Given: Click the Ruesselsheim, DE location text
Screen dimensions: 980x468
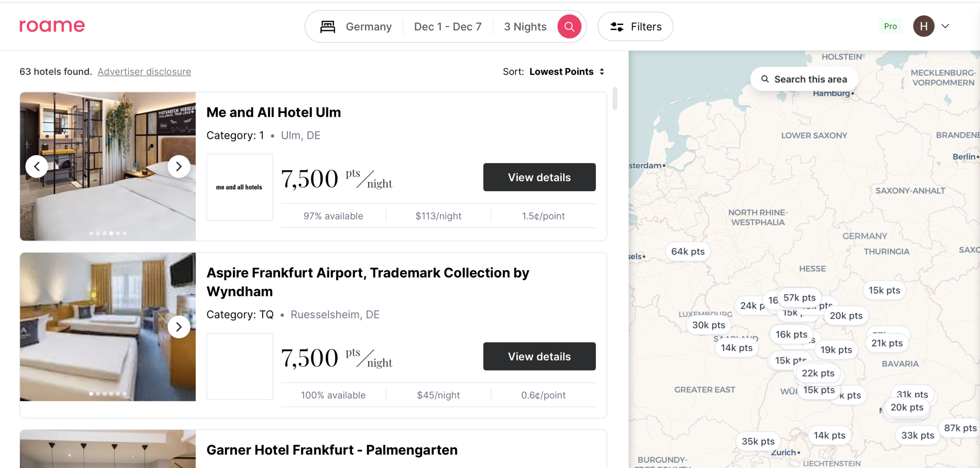Looking at the screenshot, I should [x=335, y=314].
